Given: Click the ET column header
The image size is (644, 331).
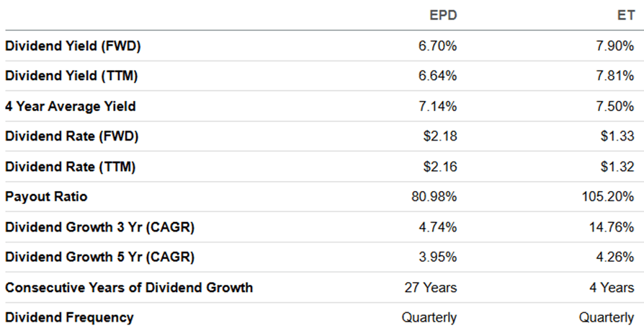Looking at the screenshot, I should point(626,14).
